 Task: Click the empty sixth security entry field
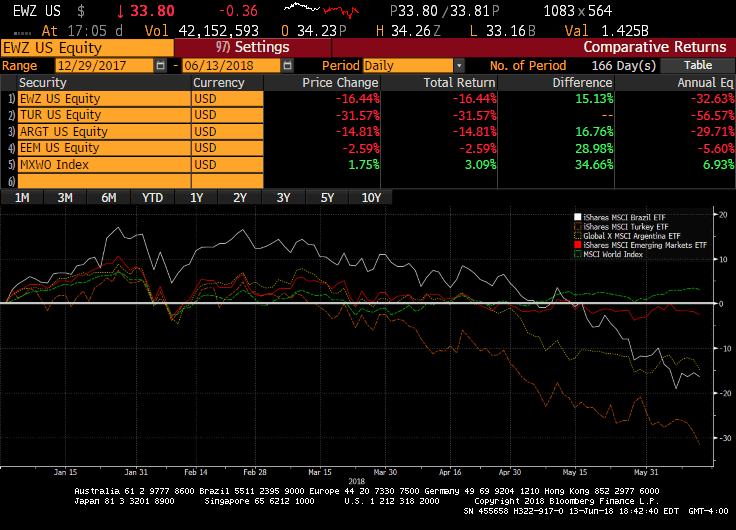[104, 181]
